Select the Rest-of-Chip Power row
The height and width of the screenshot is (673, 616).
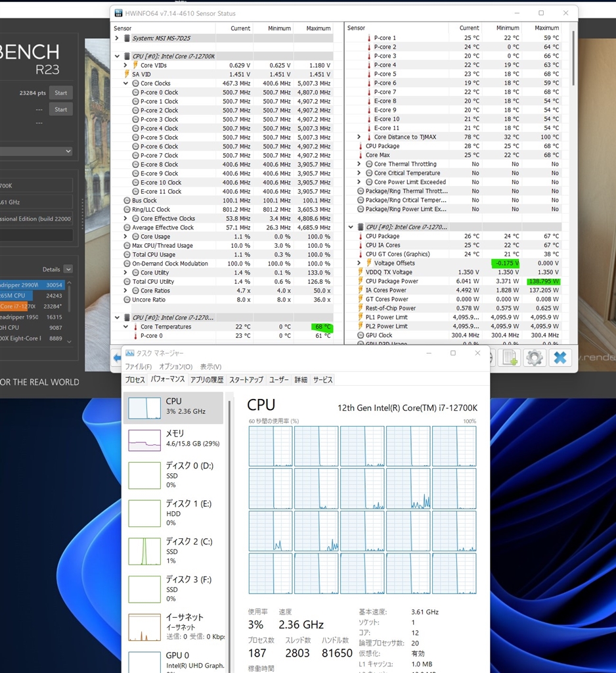pyautogui.click(x=458, y=308)
